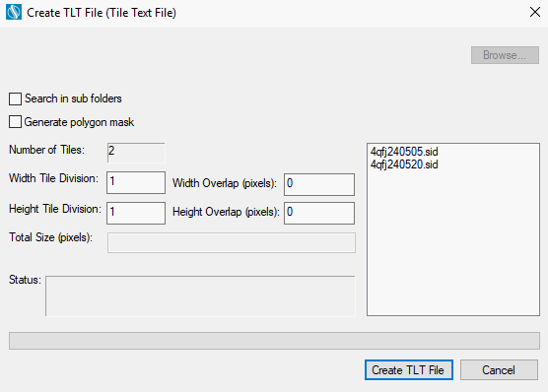The width and height of the screenshot is (548, 392).
Task: Click the Height Overlap pixels field
Action: tap(319, 213)
